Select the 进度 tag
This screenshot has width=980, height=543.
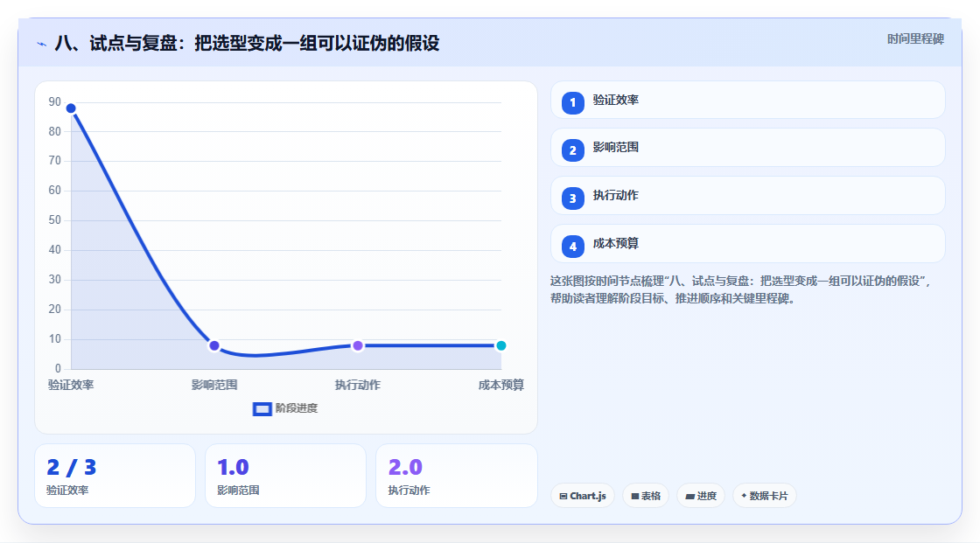(701, 496)
